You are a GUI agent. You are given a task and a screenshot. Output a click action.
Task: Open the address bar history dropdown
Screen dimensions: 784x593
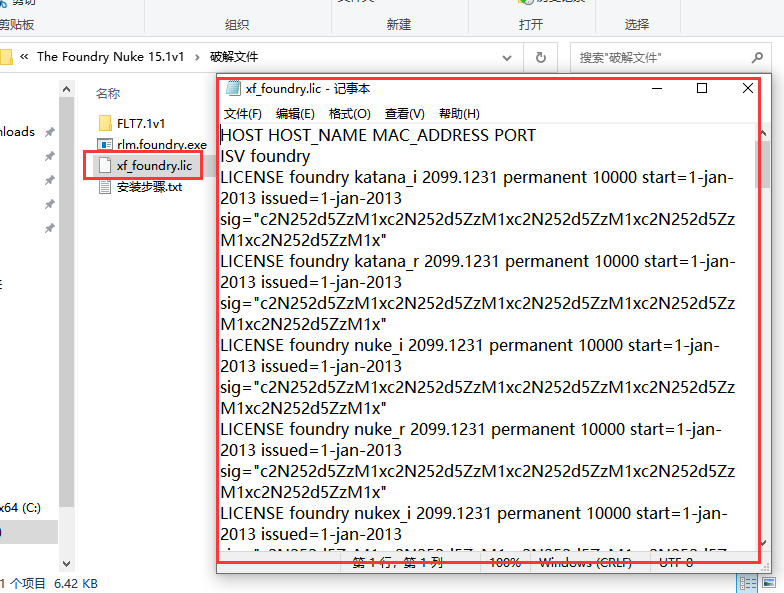coord(507,58)
